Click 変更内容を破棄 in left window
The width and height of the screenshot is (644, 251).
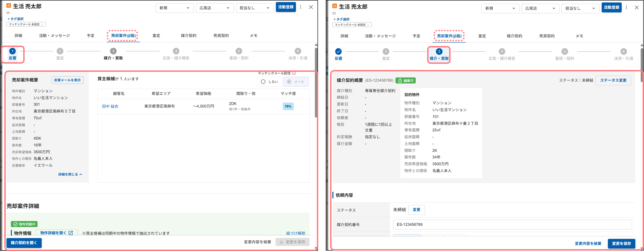[x=257, y=242]
